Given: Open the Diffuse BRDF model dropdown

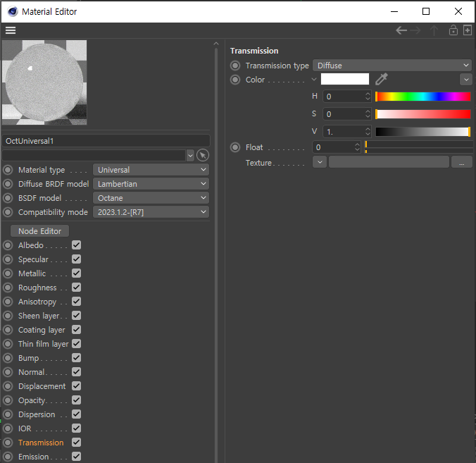Looking at the screenshot, I should pyautogui.click(x=151, y=184).
